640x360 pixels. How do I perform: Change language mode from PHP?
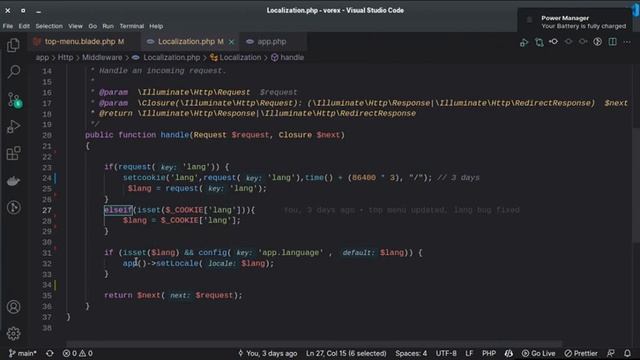tap(489, 353)
